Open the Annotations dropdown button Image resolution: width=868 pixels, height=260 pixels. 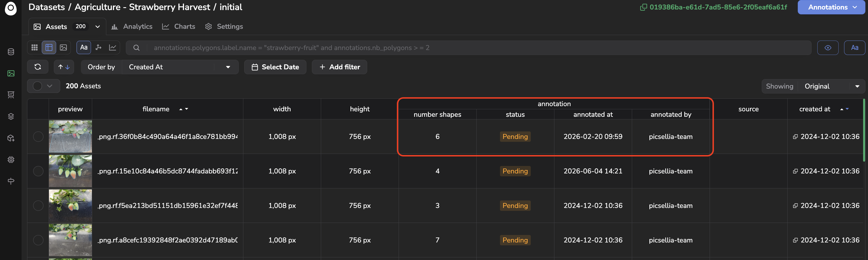(x=831, y=7)
